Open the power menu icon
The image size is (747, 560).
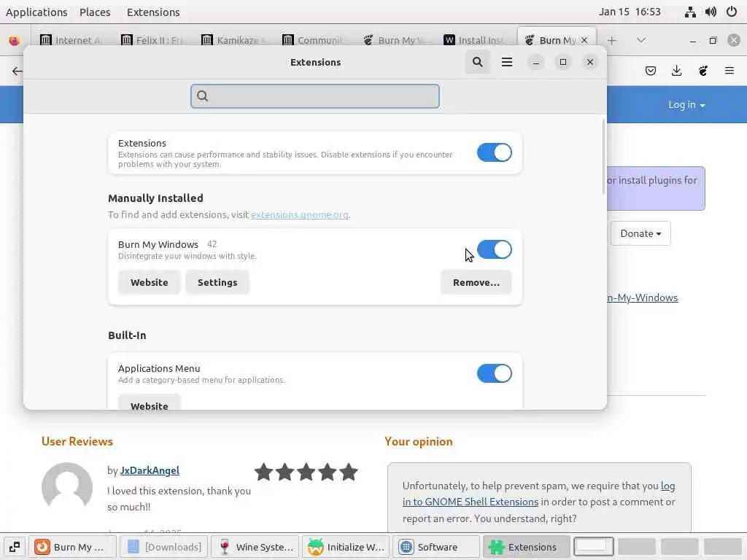(732, 12)
